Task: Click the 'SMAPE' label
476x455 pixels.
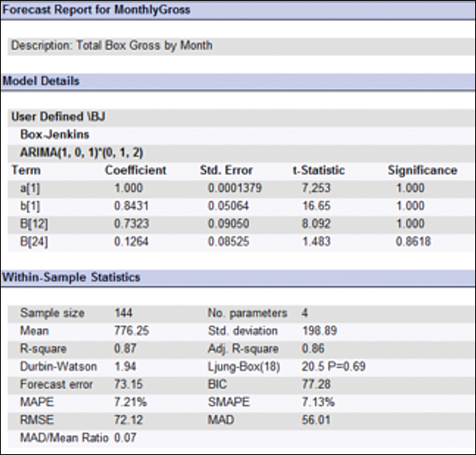Action: 228,402
